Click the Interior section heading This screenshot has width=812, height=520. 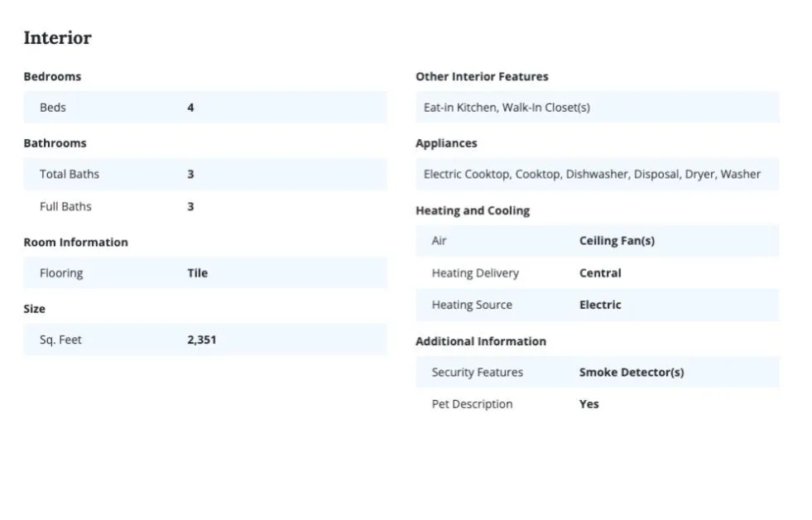click(57, 38)
